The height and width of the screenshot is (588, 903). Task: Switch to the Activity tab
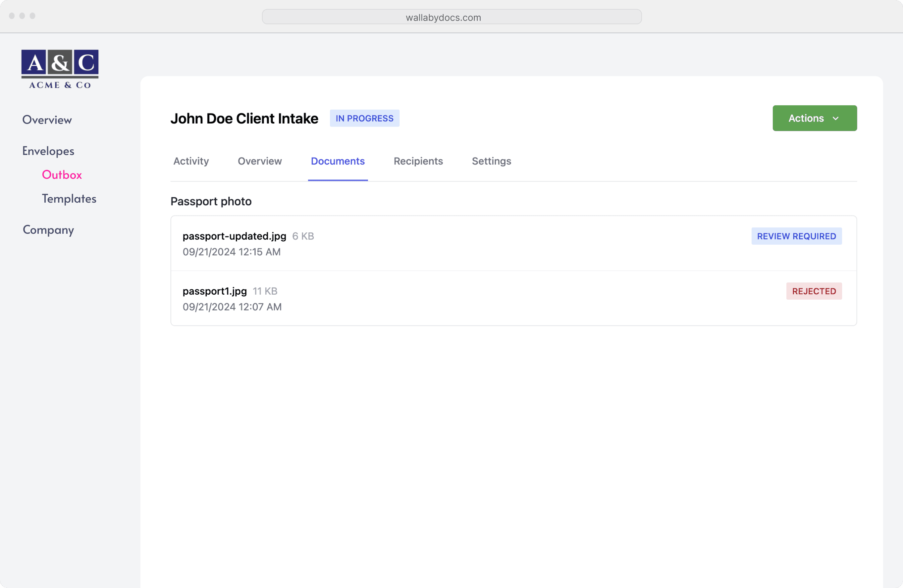click(x=191, y=161)
